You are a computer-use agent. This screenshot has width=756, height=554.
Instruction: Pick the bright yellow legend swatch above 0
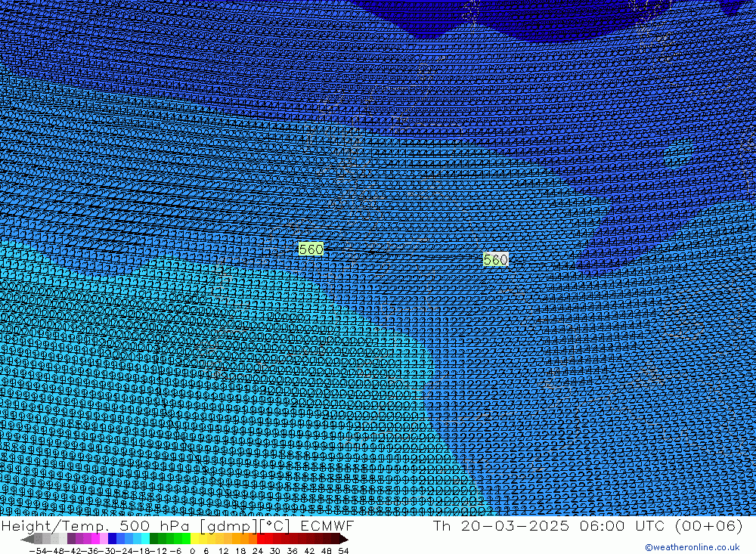point(194,539)
